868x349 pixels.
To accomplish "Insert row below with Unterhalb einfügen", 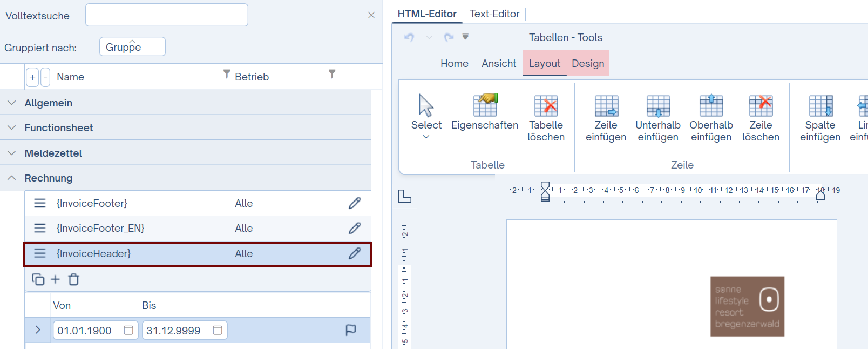I will [x=658, y=106].
